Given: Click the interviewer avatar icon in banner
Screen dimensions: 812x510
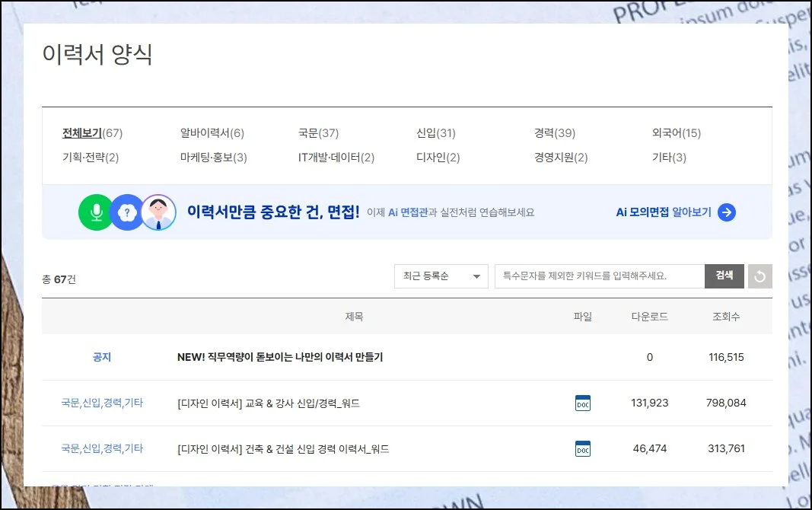Looking at the screenshot, I should click(x=158, y=212).
